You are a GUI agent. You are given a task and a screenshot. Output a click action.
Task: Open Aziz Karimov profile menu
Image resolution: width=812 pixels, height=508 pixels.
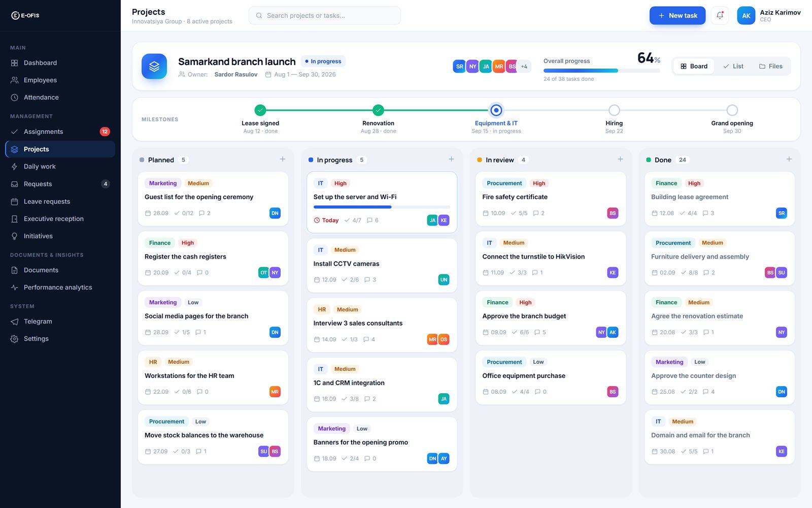tap(769, 16)
